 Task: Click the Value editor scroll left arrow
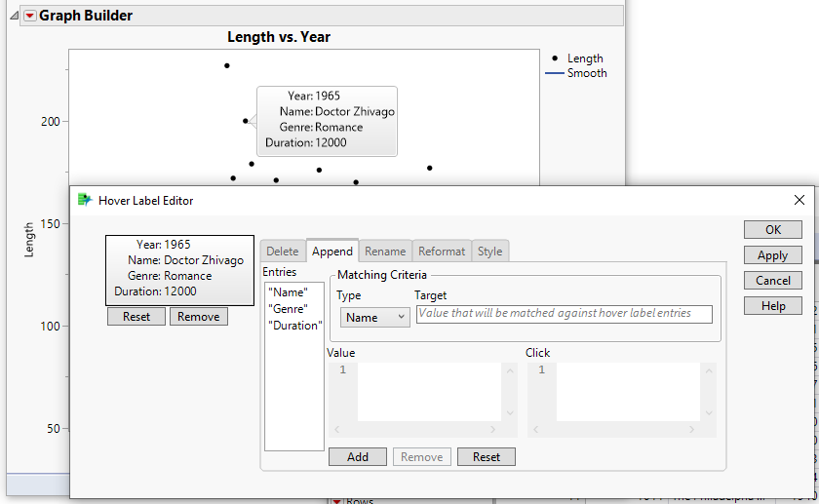click(337, 429)
